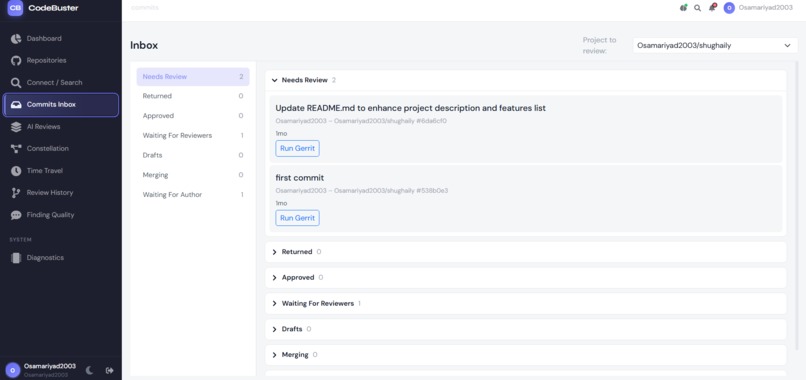Click commit hash line #538b0e3

(362, 191)
